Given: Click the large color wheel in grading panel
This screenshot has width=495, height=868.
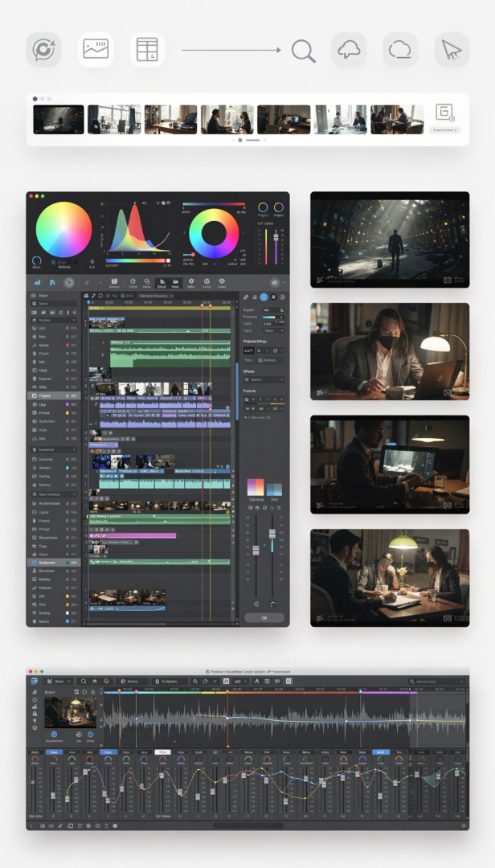Looking at the screenshot, I should (x=63, y=229).
